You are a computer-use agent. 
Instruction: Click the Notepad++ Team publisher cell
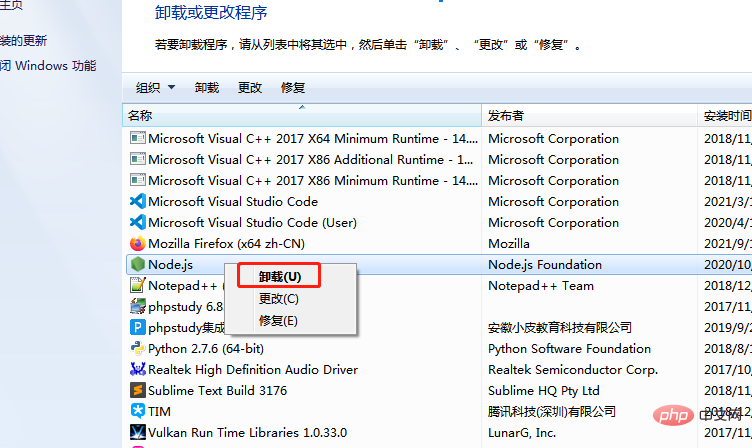click(x=541, y=286)
